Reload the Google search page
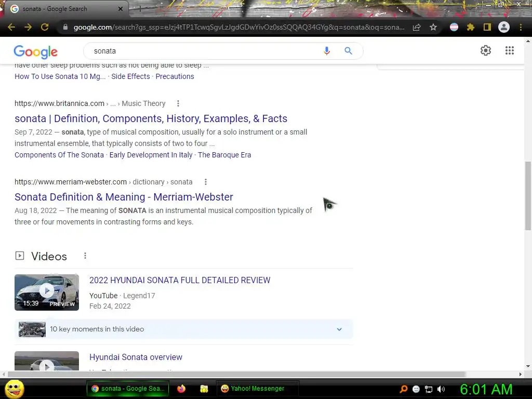 (x=45, y=27)
